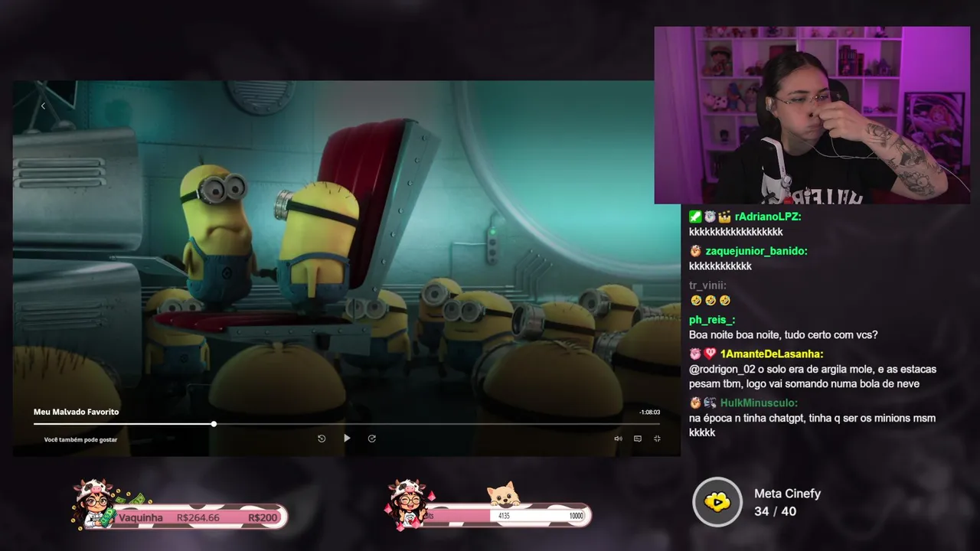Click the bits goal progress bar at 4135

pos(505,516)
